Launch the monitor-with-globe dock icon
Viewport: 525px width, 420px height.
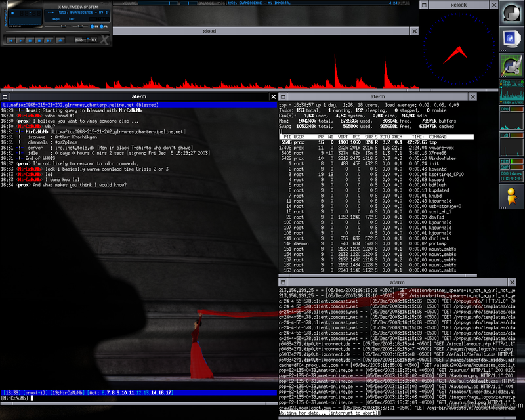click(512, 39)
